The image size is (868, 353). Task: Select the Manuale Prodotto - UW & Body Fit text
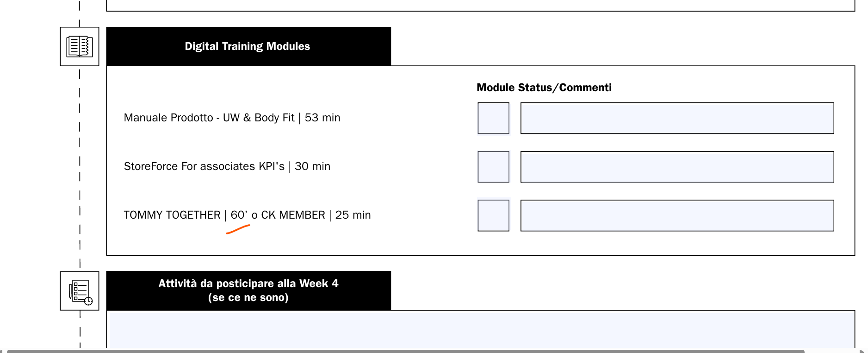(209, 118)
